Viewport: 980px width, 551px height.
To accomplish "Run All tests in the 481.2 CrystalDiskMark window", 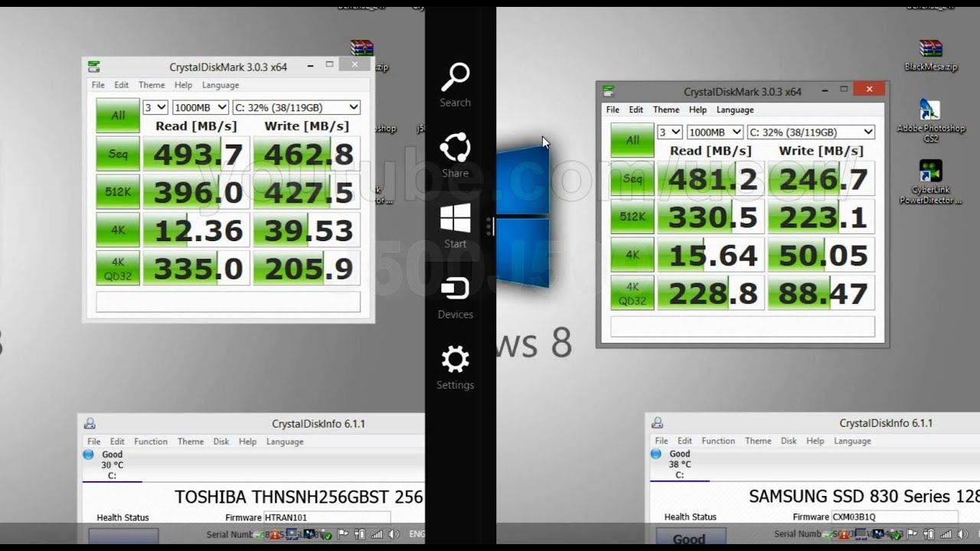I will (x=632, y=140).
